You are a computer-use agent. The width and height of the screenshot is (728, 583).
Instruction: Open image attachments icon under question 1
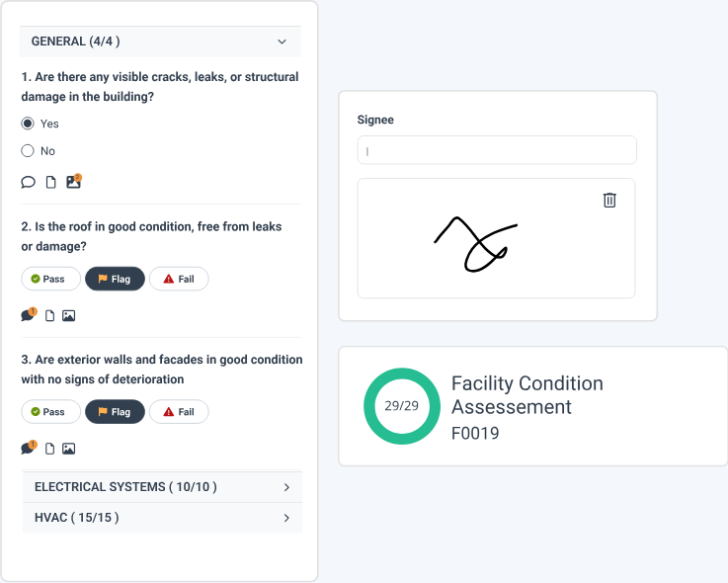tap(72, 182)
